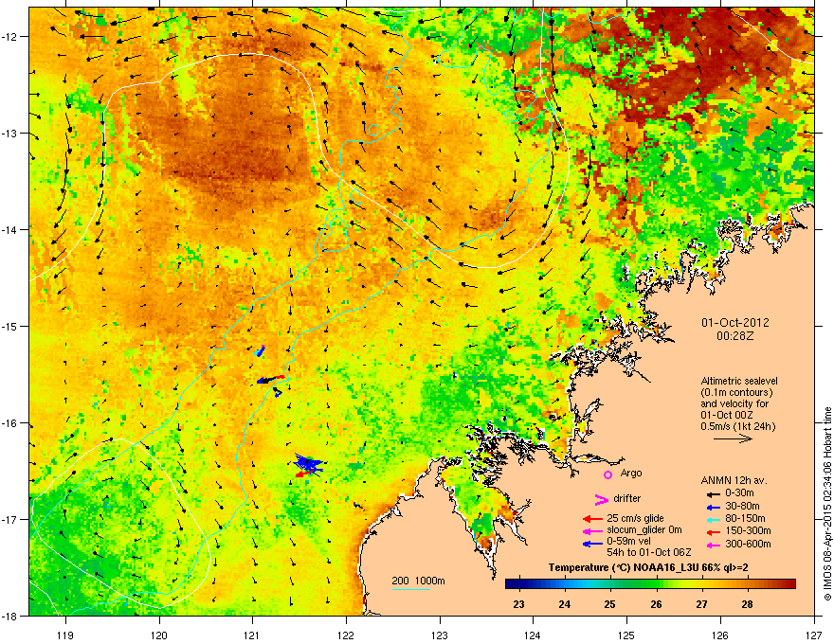Viewport: 834px width, 644px height.
Task: Click the magenta drifter chevron legend symbol
Action: [601, 499]
